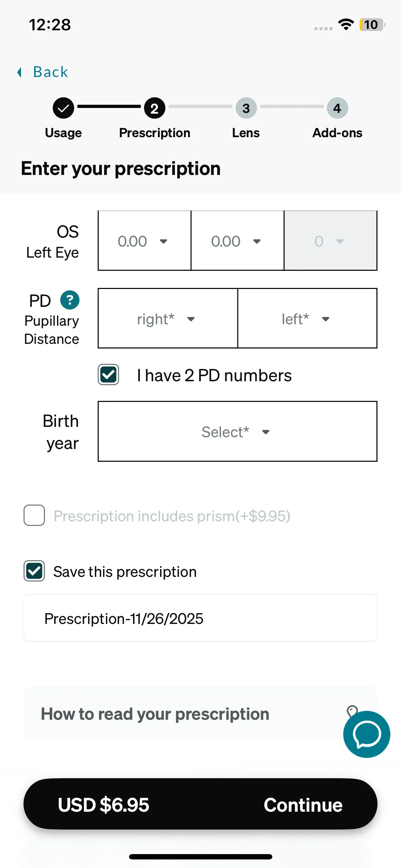Enable the "Prescription includes prism" checkbox
This screenshot has width=401, height=868.
34,515
